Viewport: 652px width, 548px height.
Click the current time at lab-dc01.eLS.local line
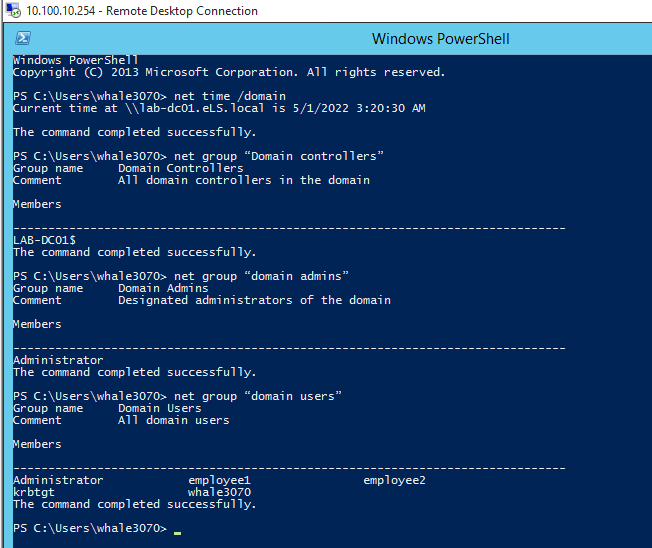click(x=219, y=108)
